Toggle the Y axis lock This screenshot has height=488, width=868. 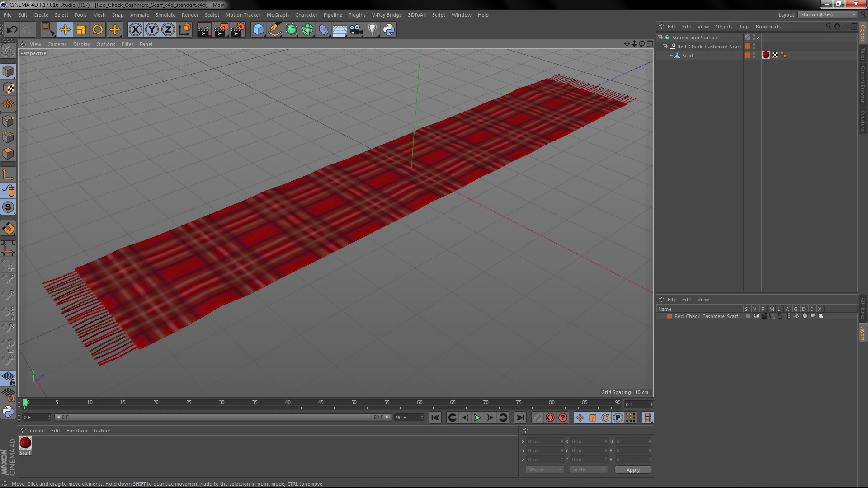pyautogui.click(x=152, y=30)
